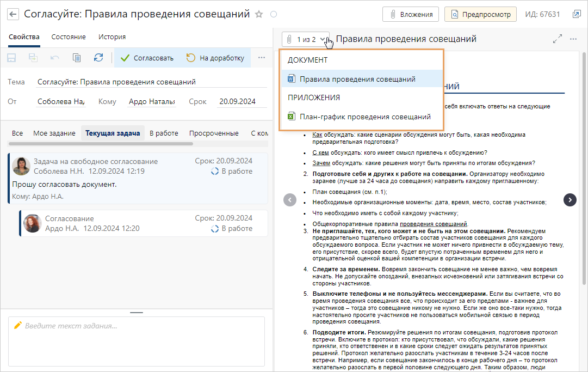The height and width of the screenshot is (372, 588).
Task: Click the Согласовать button
Action: [147, 58]
